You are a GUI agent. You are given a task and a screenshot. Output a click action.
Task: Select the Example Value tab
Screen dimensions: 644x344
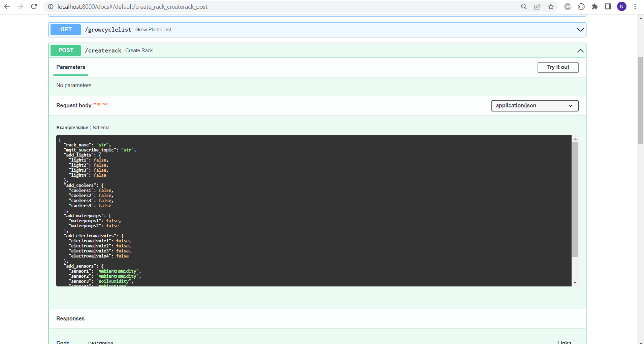coord(72,128)
